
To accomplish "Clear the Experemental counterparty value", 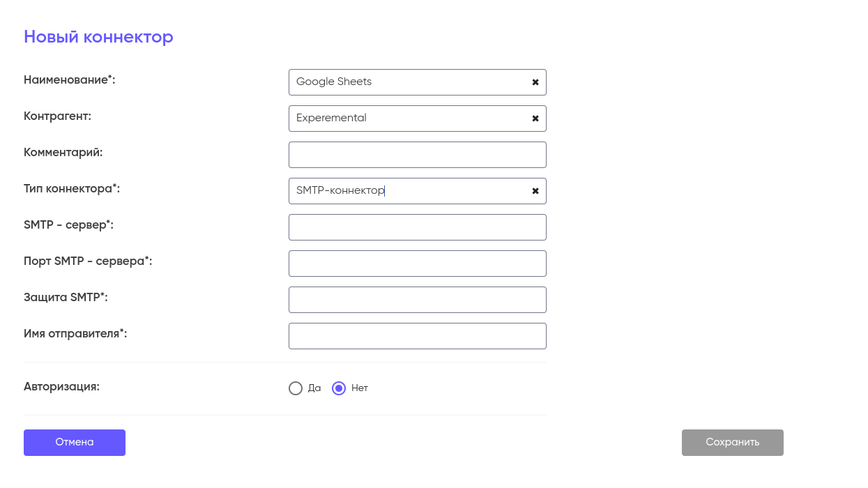I will point(535,119).
